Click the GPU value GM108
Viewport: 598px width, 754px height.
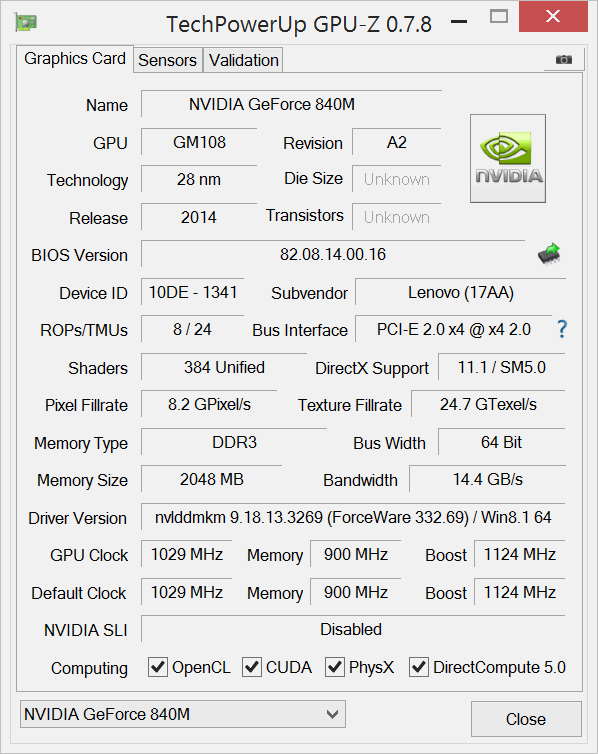[x=199, y=142]
